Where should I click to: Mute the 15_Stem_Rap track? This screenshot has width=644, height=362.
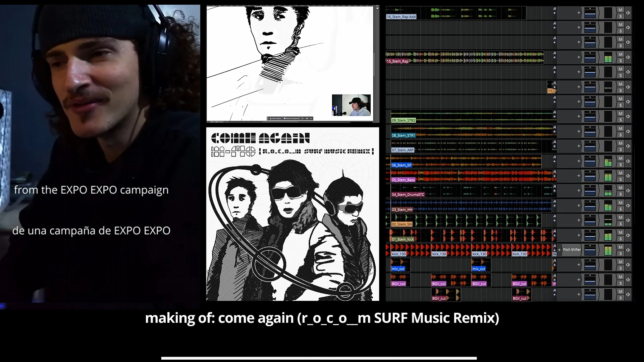coord(621,54)
